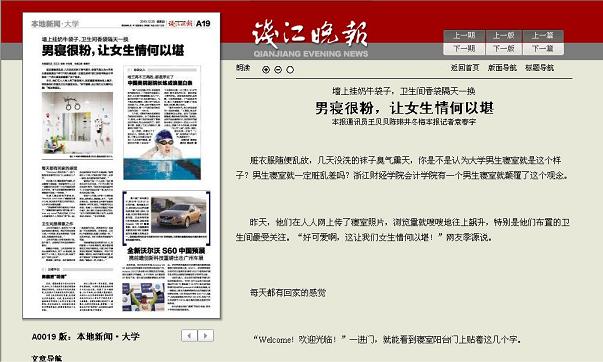The image size is (603, 362).
Task: Open next page 下一版
Action: point(503,48)
